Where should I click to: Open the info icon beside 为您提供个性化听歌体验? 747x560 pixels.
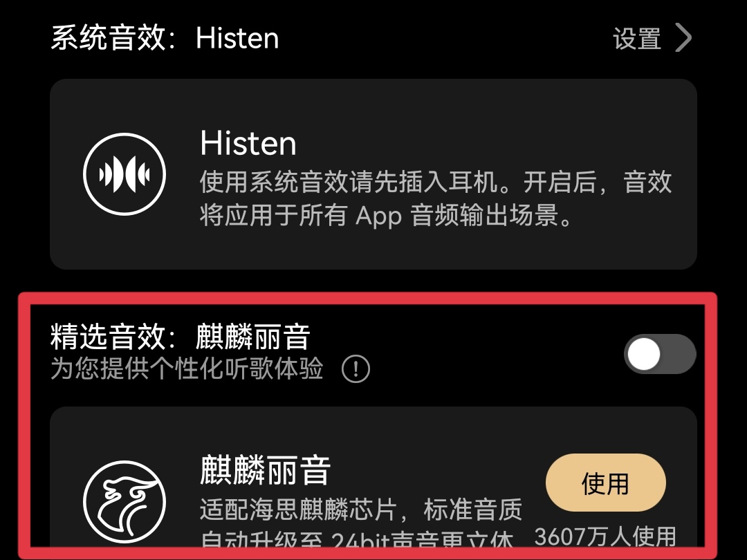click(356, 368)
